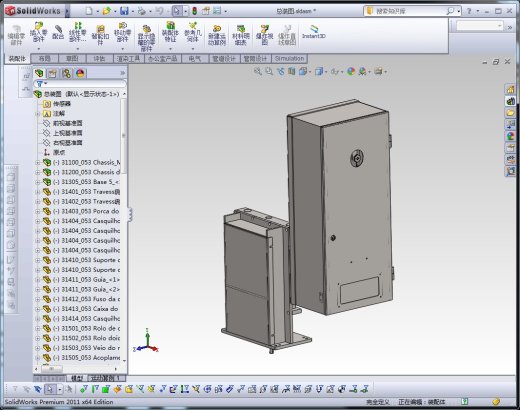Open the select tool dropdown arrow
Screen dimensions: 520x410
[x=186, y=11]
